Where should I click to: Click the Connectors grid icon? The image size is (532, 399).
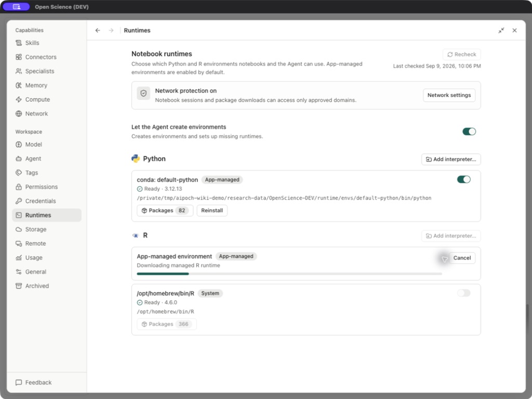[x=19, y=57]
